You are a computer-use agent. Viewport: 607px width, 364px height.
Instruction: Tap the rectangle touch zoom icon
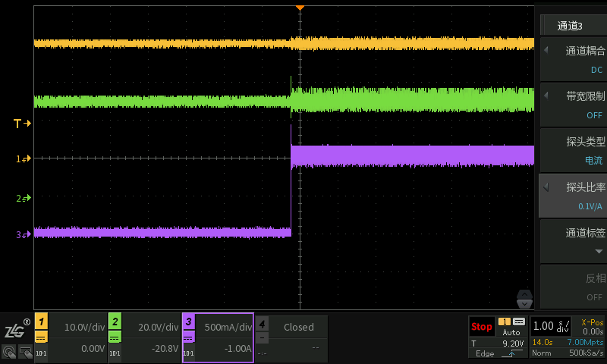coord(25,352)
